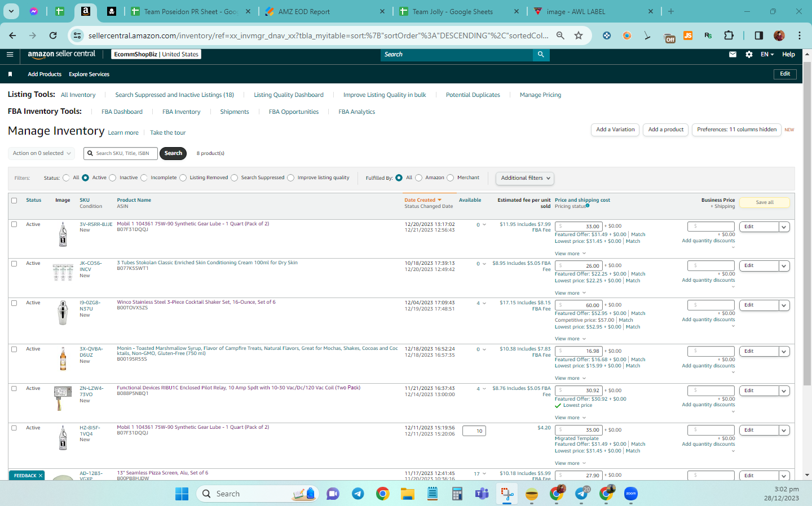Image resolution: width=812 pixels, height=506 pixels.
Task: Select the 'Listing Removed' radio button
Action: coord(183,178)
